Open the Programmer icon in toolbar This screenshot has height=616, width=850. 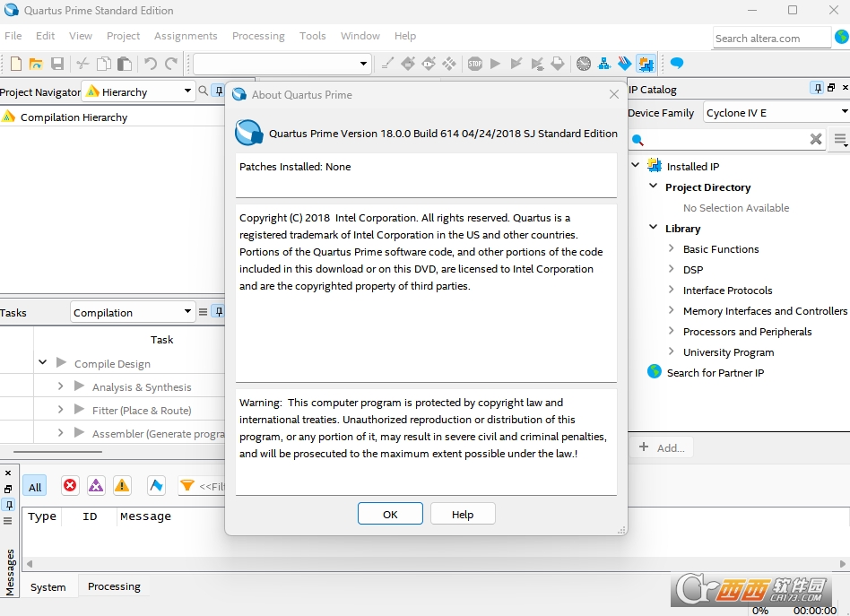tap(624, 64)
